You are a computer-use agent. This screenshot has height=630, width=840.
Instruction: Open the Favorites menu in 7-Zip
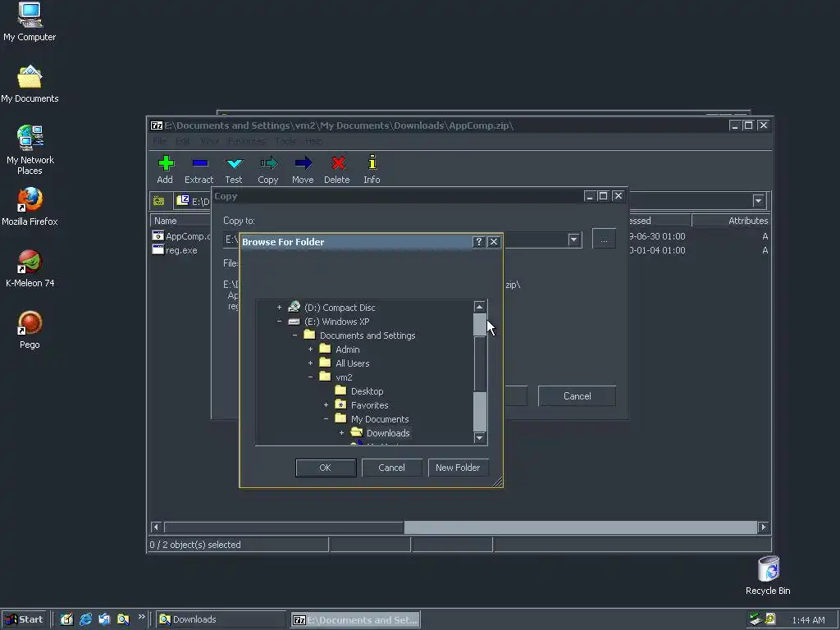pos(246,141)
